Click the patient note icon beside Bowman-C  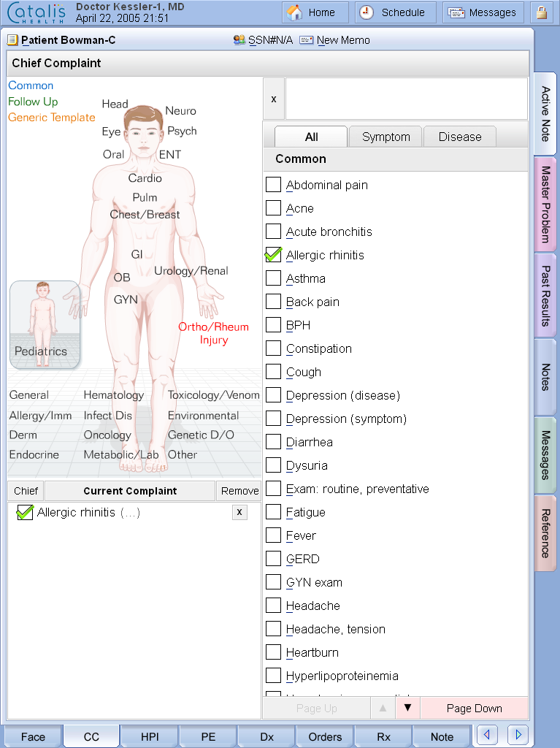pyautogui.click(x=13, y=40)
